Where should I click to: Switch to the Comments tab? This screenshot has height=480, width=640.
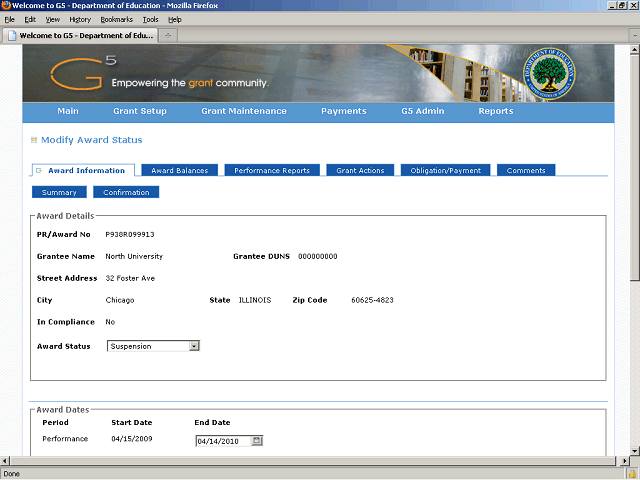(x=526, y=170)
